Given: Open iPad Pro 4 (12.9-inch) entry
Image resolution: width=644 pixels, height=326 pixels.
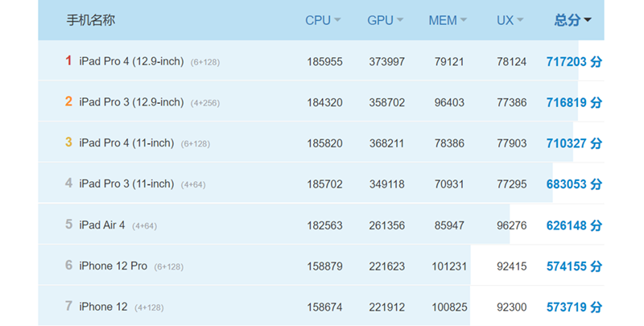Looking at the screenshot, I should pyautogui.click(x=131, y=61).
